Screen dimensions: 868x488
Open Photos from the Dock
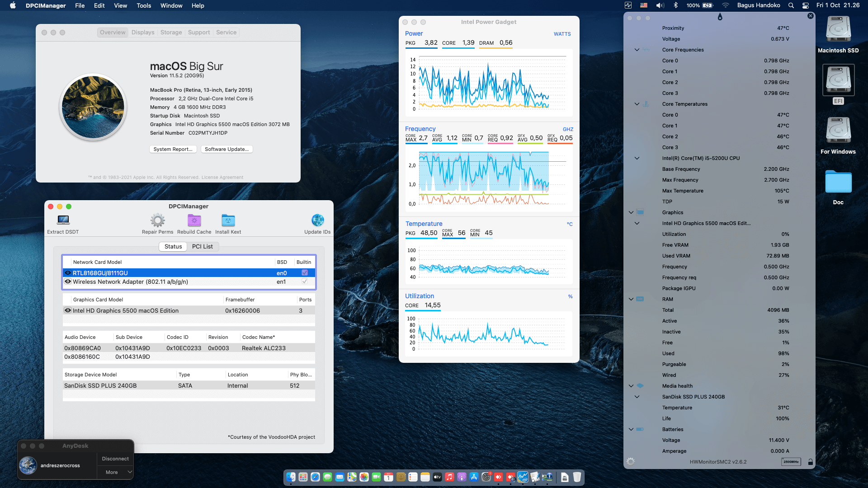tap(364, 477)
